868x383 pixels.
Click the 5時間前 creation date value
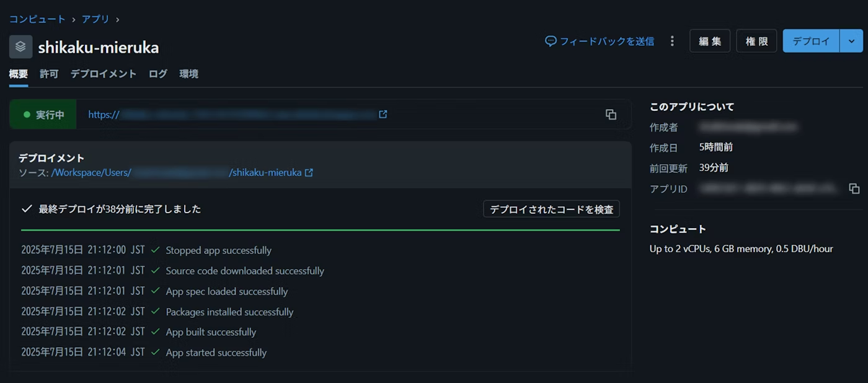tap(716, 147)
